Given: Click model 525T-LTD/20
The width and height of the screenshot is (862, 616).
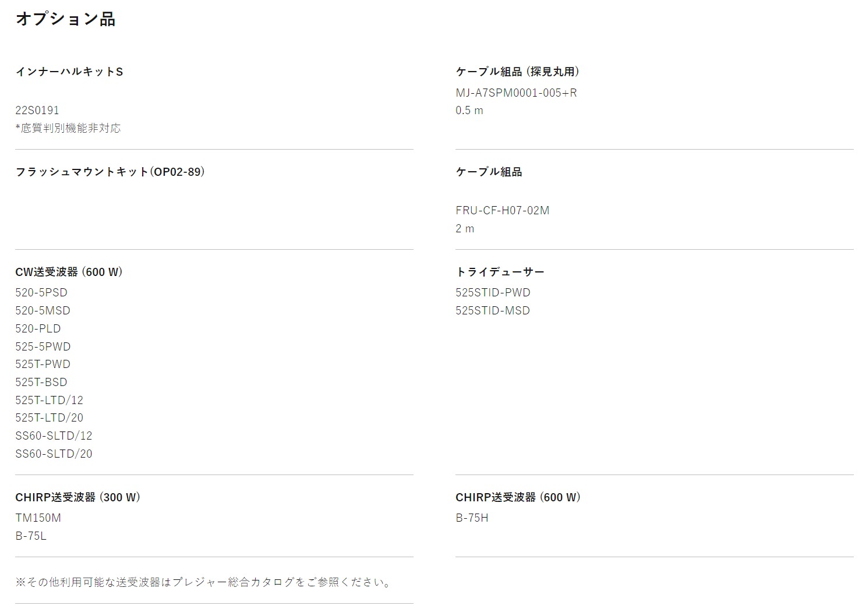Looking at the screenshot, I should 50,417.
